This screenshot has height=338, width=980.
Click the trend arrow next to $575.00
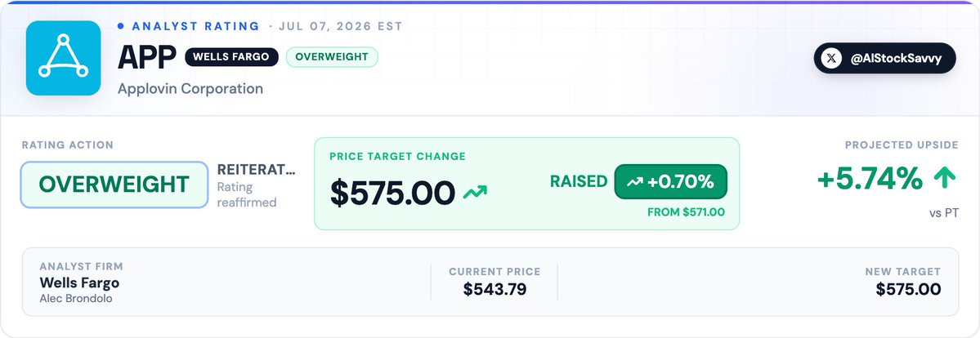475,193
